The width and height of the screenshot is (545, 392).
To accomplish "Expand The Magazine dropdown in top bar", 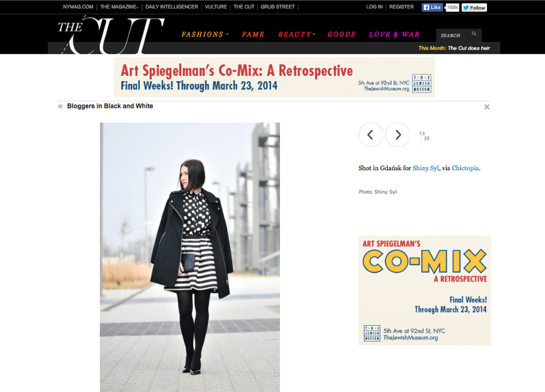I will tap(119, 7).
